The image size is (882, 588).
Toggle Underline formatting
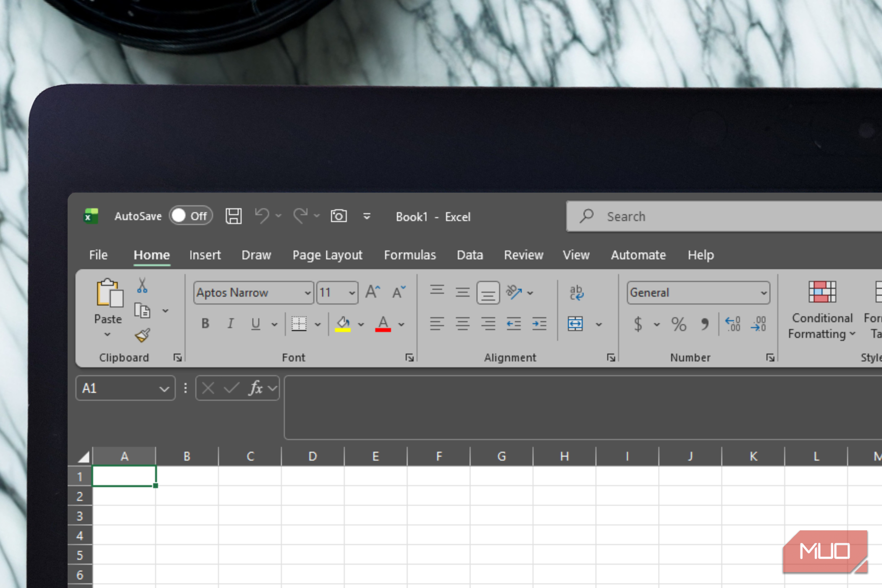coord(255,324)
